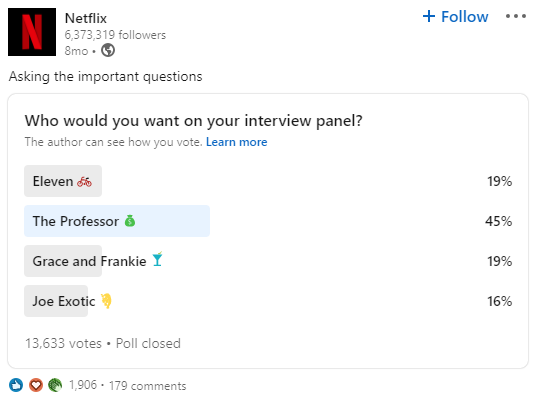
Task: Select The Professor poll option
Action: (x=268, y=221)
